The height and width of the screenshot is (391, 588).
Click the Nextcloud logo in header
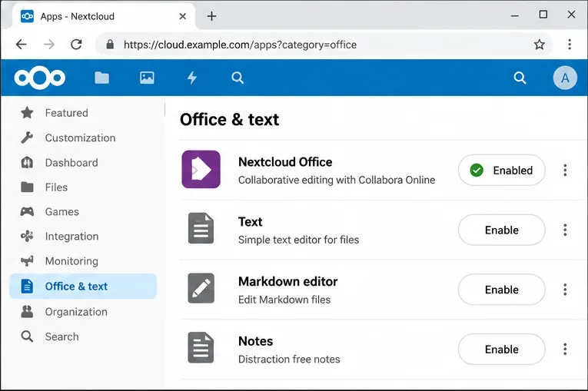[x=40, y=78]
